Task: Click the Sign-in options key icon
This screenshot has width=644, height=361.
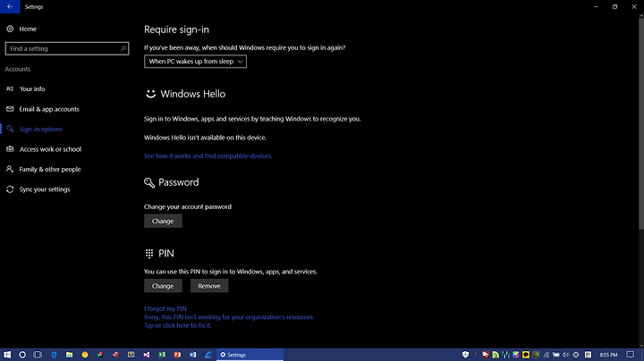Action: pyautogui.click(x=10, y=129)
